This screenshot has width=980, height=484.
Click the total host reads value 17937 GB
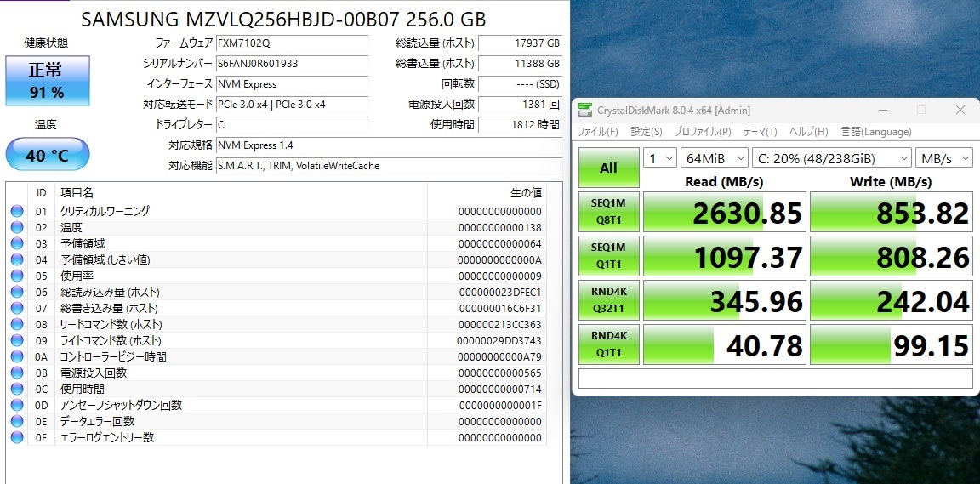click(x=520, y=43)
